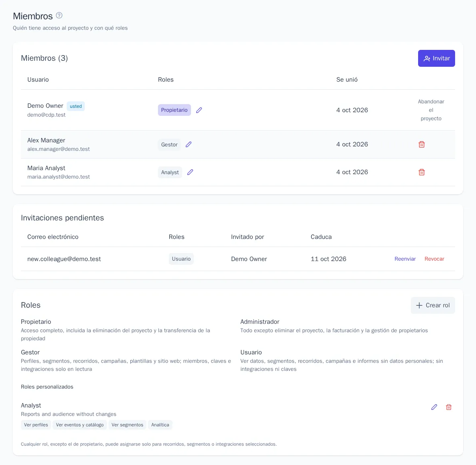This screenshot has height=465, width=476.
Task: Click the Correo electrónico column header
Action: click(x=53, y=237)
